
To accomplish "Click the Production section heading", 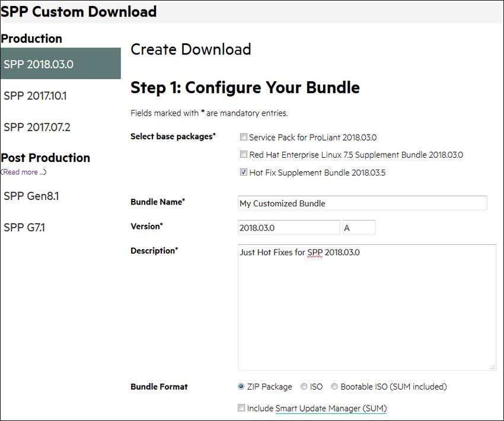I will coord(31,39).
